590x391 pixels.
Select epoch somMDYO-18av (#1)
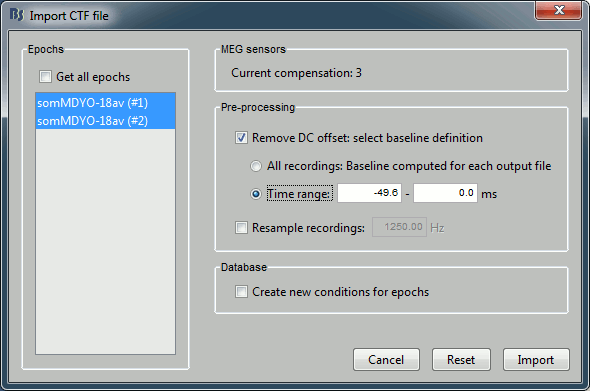coord(105,103)
